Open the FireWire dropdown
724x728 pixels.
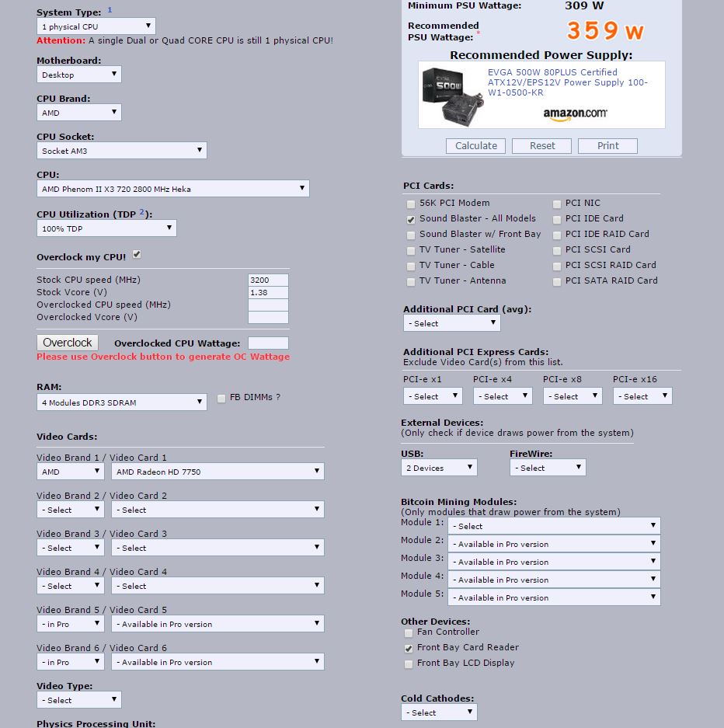(x=548, y=468)
